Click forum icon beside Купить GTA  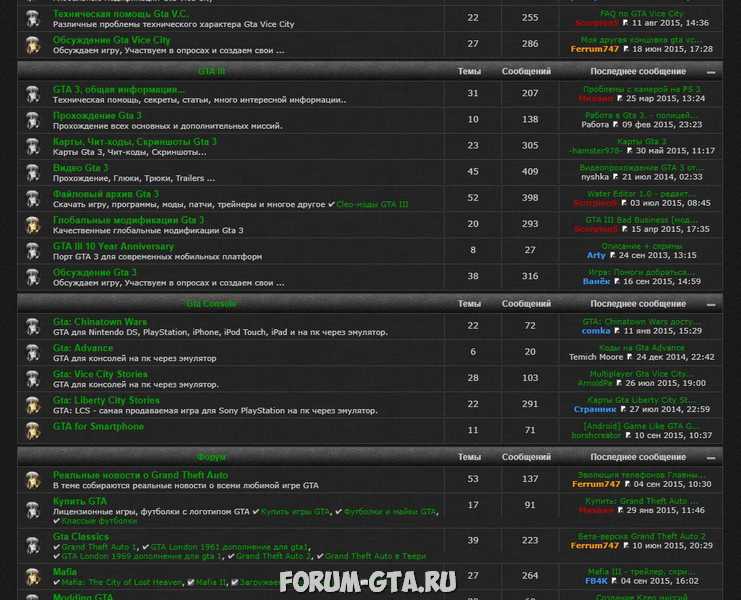click(33, 511)
